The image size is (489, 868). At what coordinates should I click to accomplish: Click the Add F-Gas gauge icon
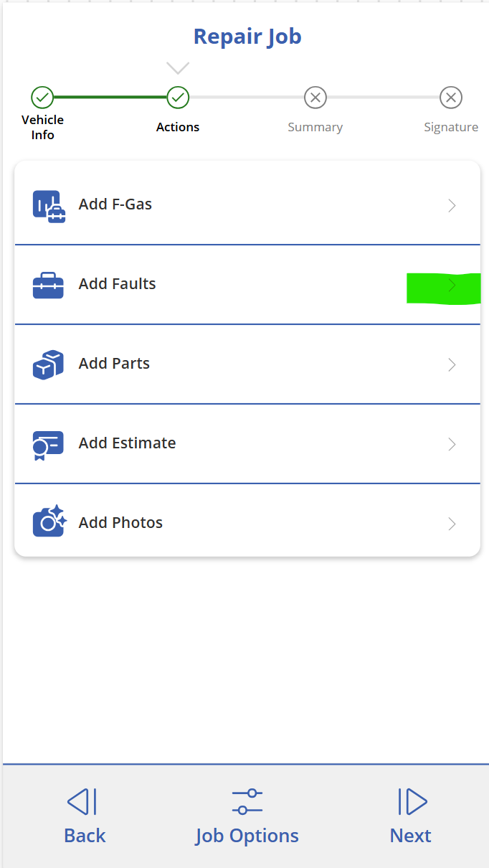(x=49, y=206)
